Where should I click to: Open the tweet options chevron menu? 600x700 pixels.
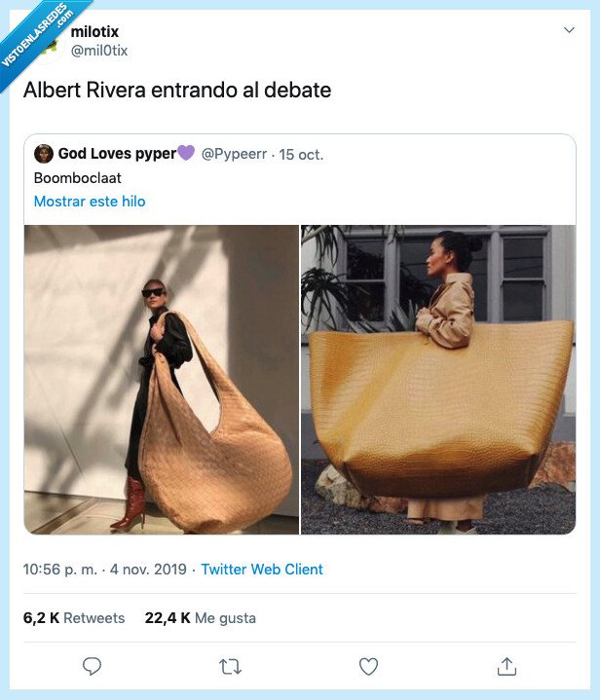point(569,30)
